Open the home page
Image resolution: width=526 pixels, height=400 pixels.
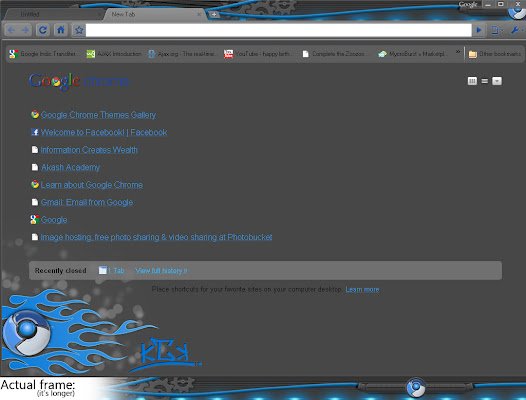(61, 30)
